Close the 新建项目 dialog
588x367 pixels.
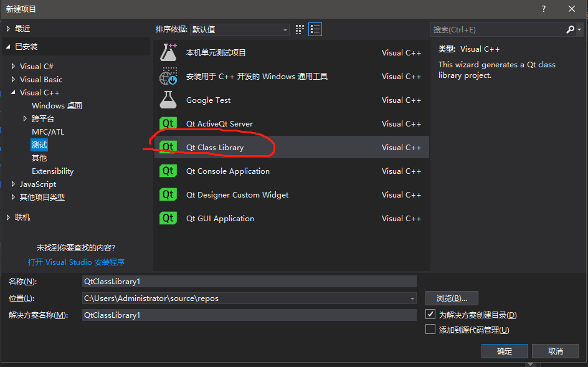pyautogui.click(x=572, y=9)
